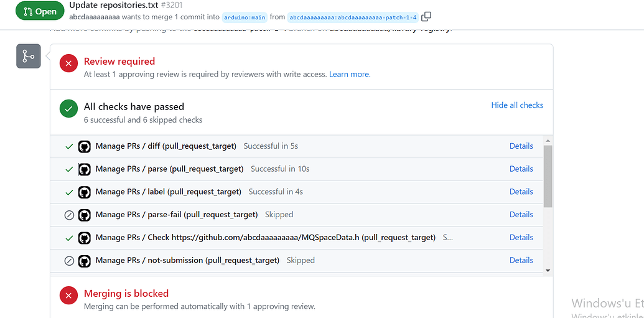Click the red X icon next to Review required
The image size is (644, 318).
[x=68, y=63]
